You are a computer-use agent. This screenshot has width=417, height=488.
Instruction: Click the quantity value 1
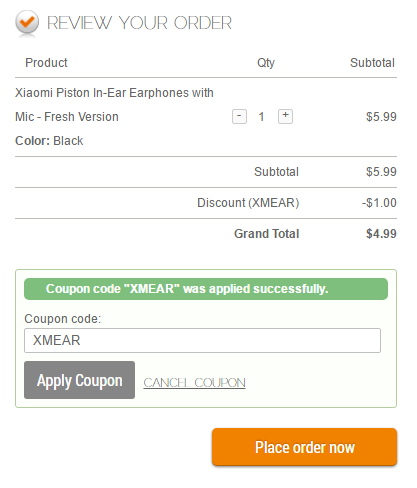262,117
